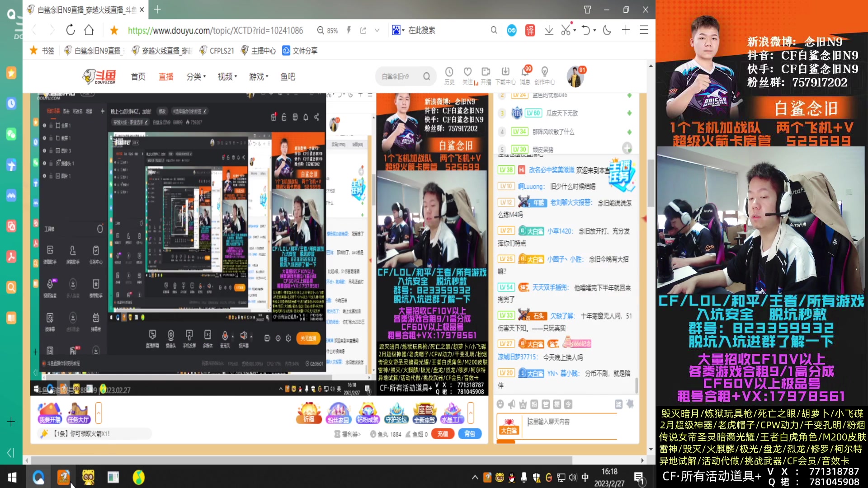Open the streaming settings gear icon
This screenshot has height=488, width=868.
point(288,338)
